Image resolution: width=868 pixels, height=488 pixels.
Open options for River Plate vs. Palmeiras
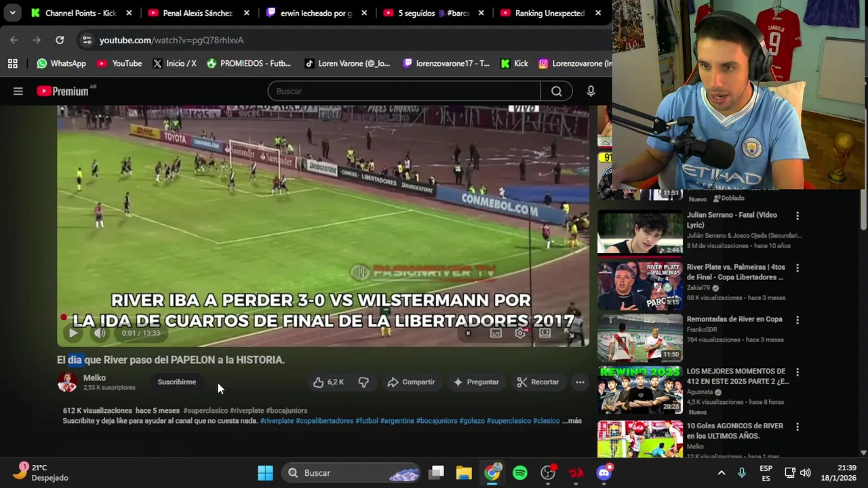[797, 268]
